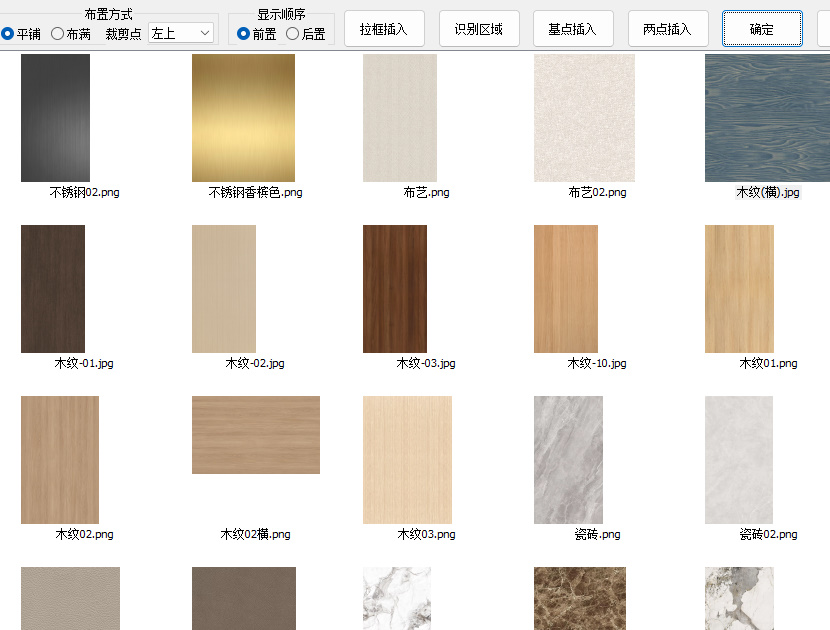830x630 pixels.
Task: Select the 平铺 radio button
Action: [x=8, y=34]
